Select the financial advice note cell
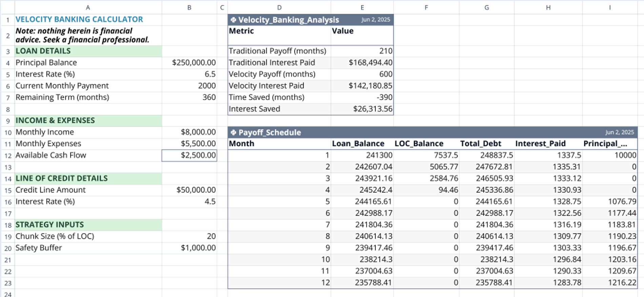Viewport: 644px width, 297px height. pos(88,35)
